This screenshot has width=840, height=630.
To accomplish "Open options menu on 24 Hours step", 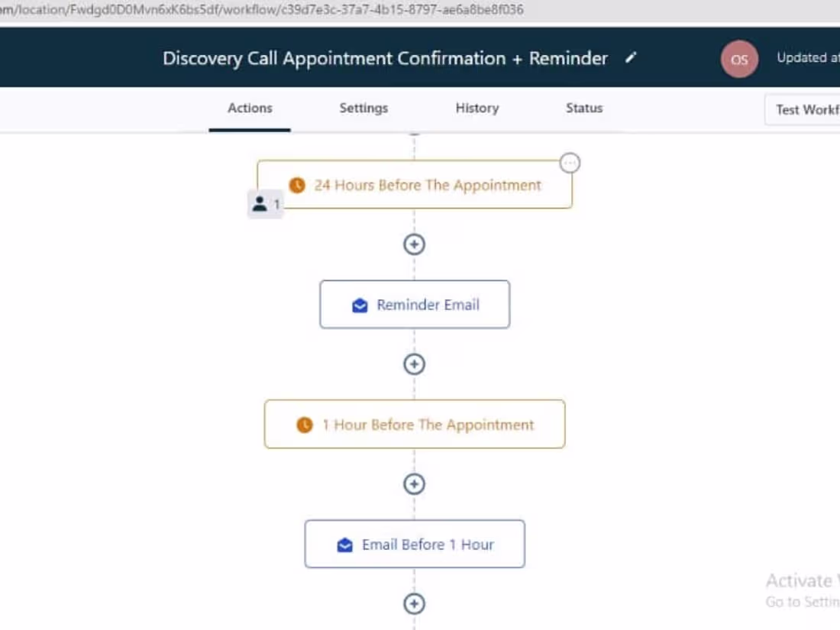I will 570,163.
